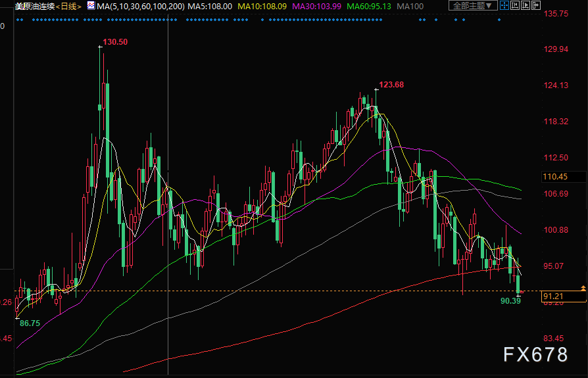Click the jump-to-chart-start axis icon
This screenshot has height=378, width=588.
[x=515, y=6]
